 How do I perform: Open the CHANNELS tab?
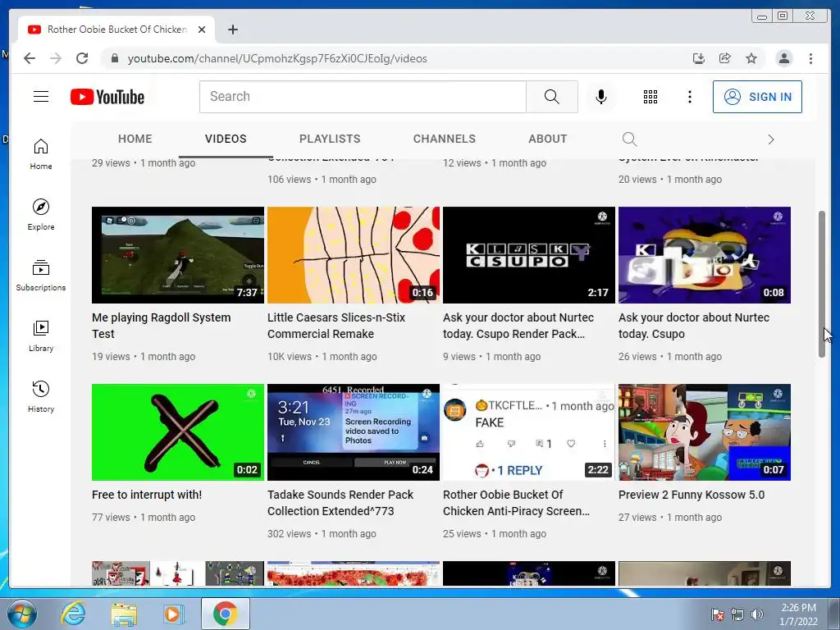point(444,139)
